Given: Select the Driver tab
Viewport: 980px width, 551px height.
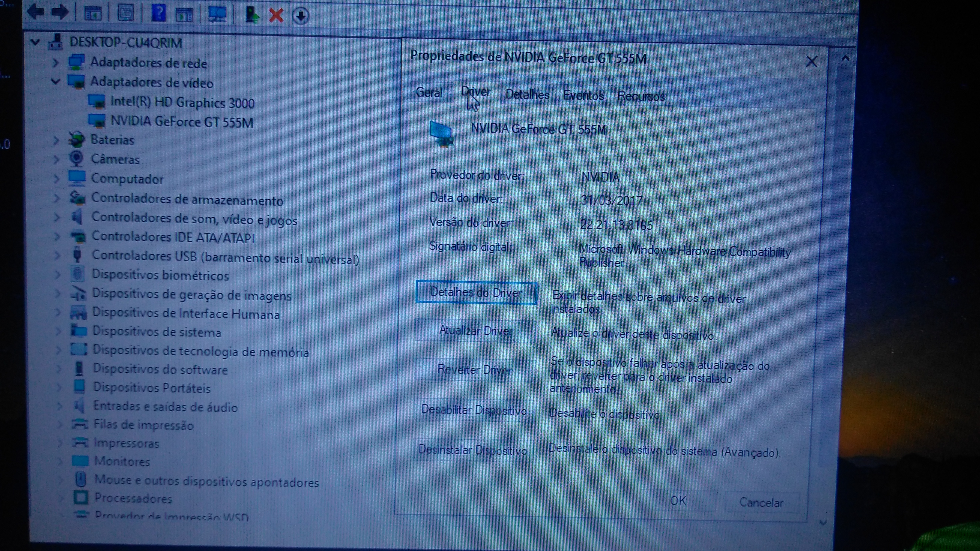Looking at the screenshot, I should 476,92.
